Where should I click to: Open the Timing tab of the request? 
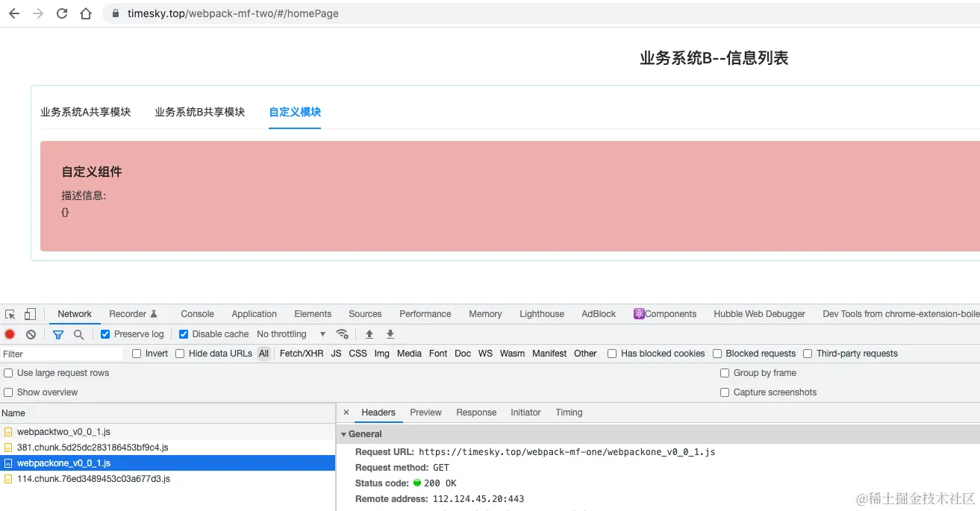pyautogui.click(x=569, y=413)
